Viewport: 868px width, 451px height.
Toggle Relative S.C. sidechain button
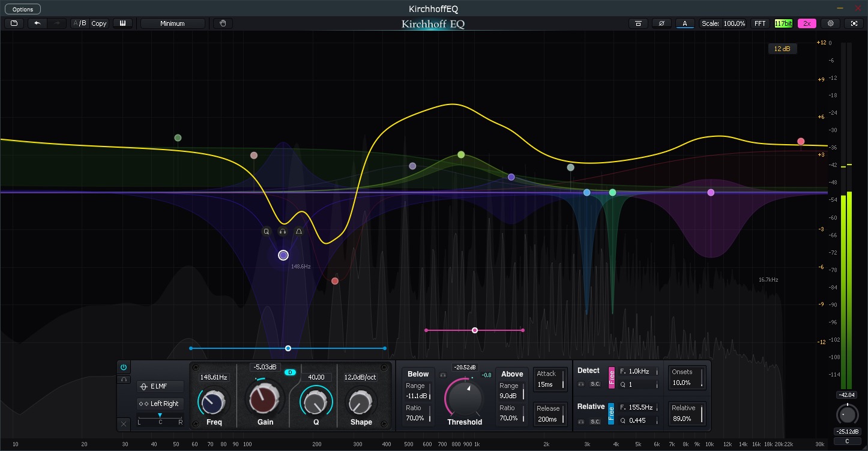[595, 422]
